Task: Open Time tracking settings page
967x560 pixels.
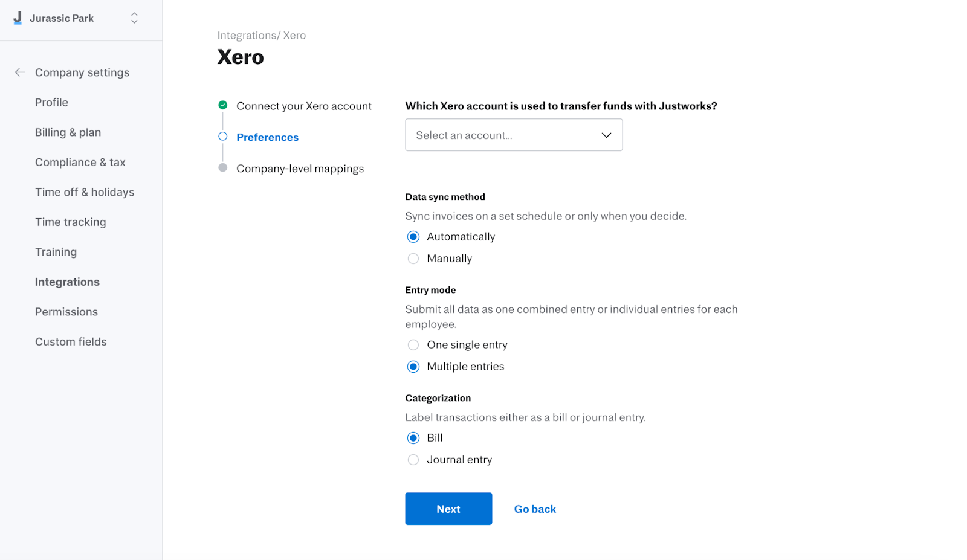Action: coord(70,222)
